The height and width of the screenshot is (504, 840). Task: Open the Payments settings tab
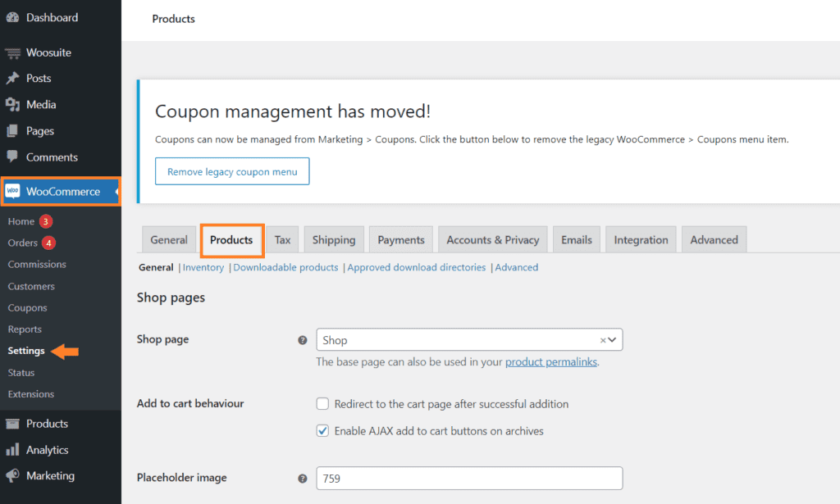click(401, 239)
